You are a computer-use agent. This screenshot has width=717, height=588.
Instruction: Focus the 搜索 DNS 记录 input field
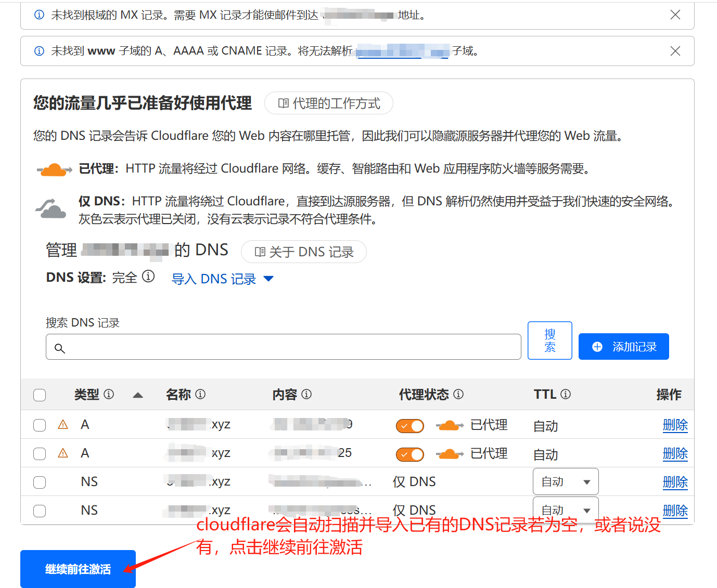(284, 347)
